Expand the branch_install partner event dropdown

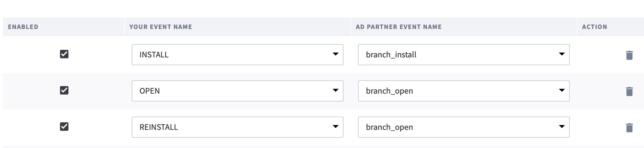[x=463, y=55]
